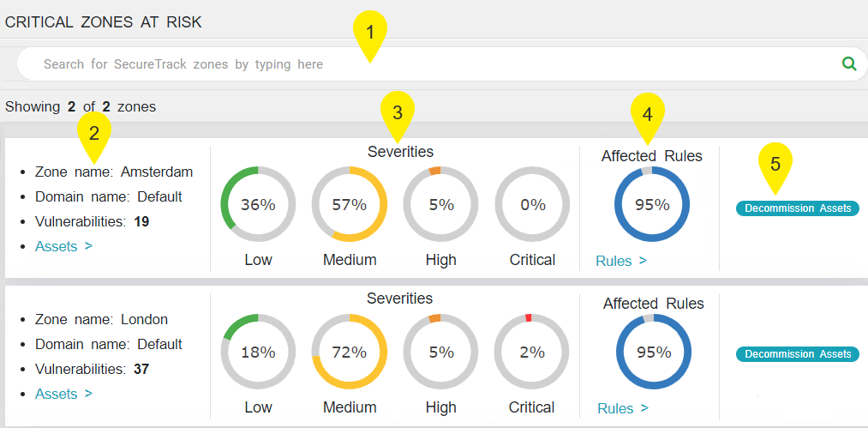The image size is (868, 428).
Task: Select London Low severity 18% donut
Action: (x=258, y=352)
